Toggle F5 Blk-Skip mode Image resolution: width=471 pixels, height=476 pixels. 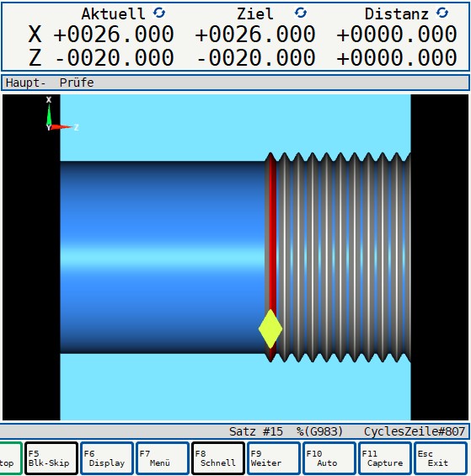(51, 458)
